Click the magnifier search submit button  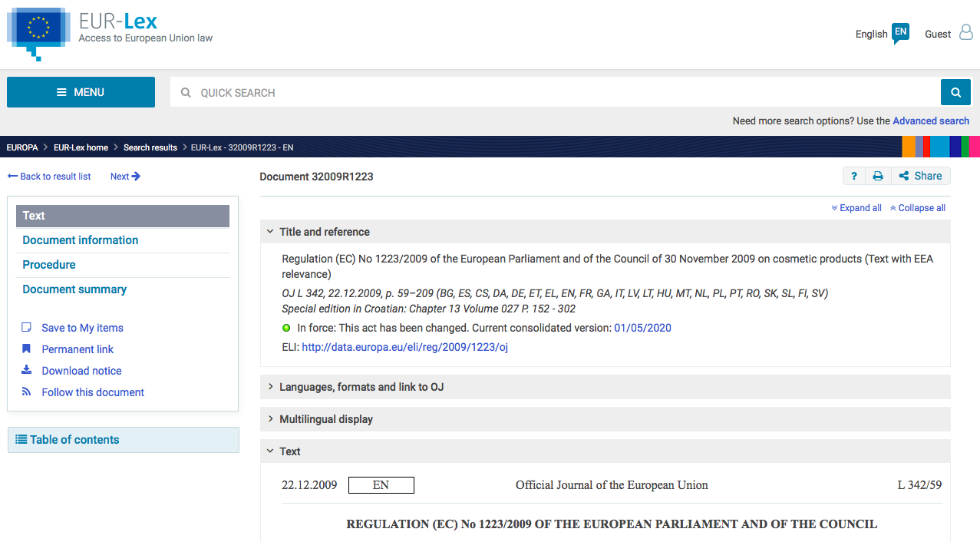point(955,92)
